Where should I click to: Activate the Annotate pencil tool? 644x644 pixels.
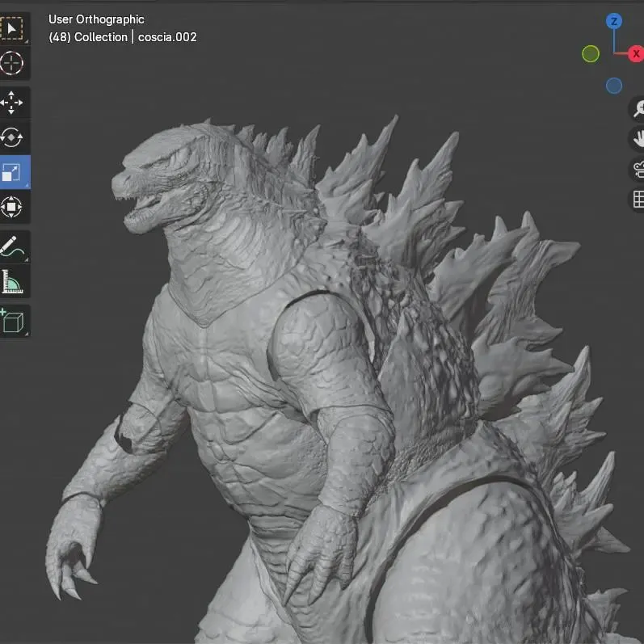(11, 246)
